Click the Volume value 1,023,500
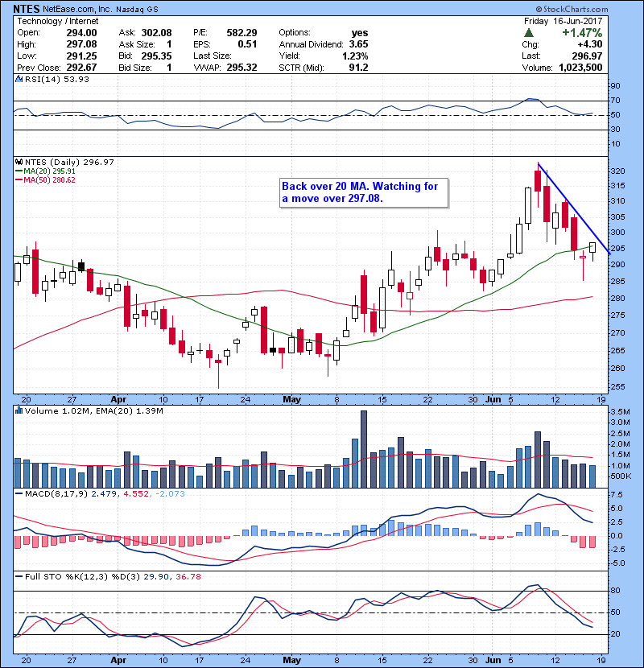 [580, 68]
